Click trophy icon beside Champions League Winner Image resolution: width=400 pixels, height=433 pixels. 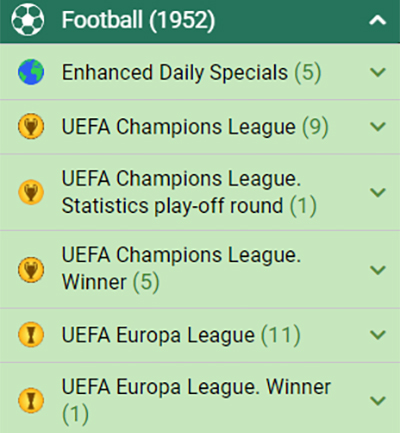(x=31, y=270)
